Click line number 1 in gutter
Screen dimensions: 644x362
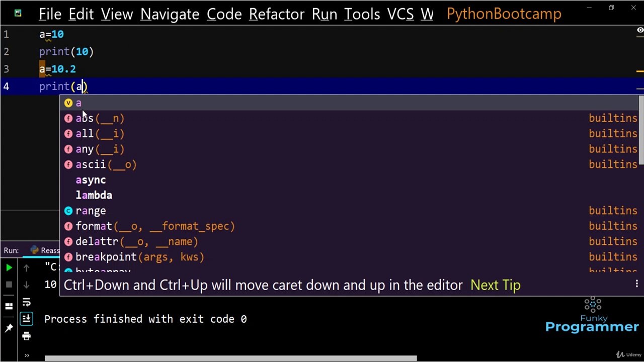point(6,35)
